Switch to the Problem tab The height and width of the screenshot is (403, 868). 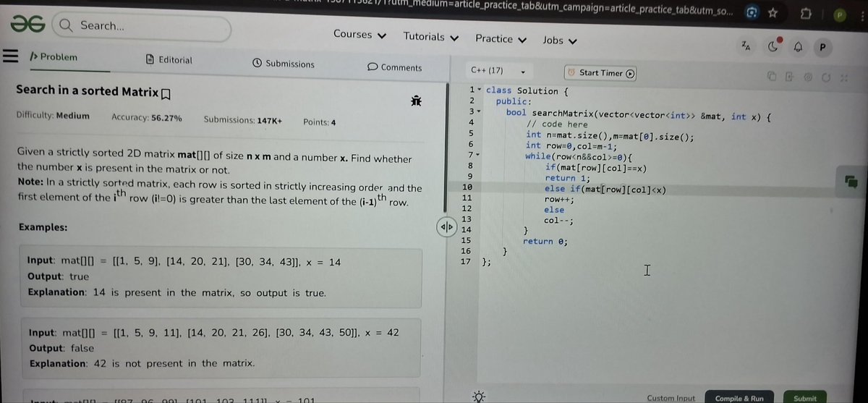[x=54, y=57]
